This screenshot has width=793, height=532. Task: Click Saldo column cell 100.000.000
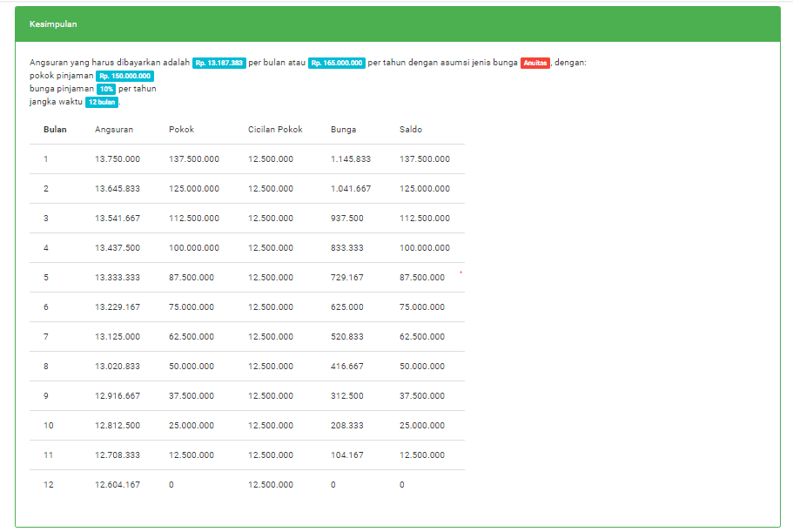[425, 248]
